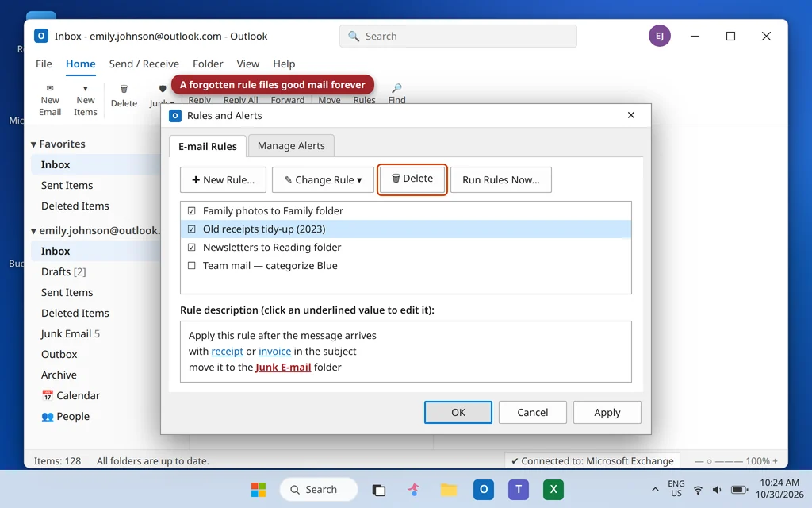812x508 pixels.
Task: Uncheck Newsletters to Reading folder rule
Action: (x=192, y=248)
